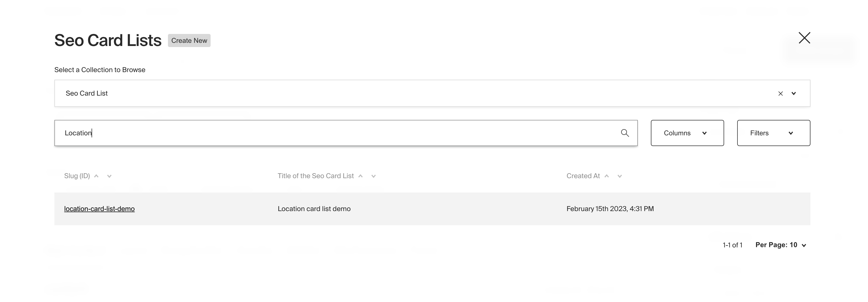This screenshot has width=868, height=302.
Task: Sort Created At ascending with up arrow
Action: coord(607,176)
